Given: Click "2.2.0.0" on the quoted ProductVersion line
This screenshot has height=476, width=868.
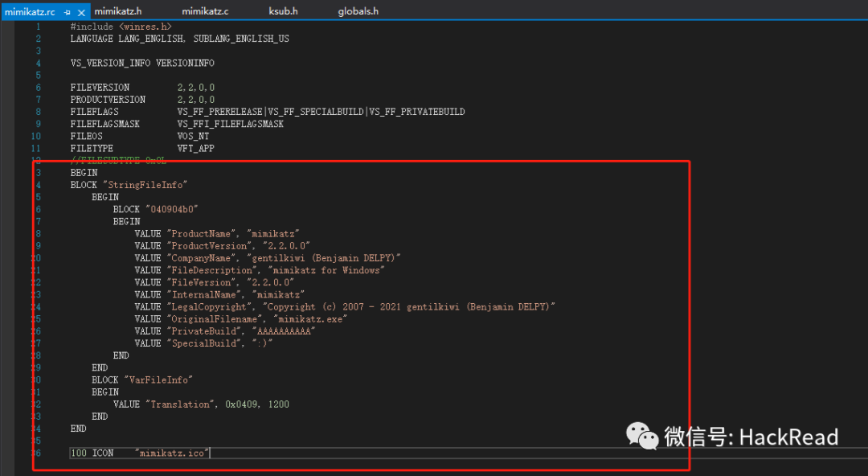Looking at the screenshot, I should 286,246.
